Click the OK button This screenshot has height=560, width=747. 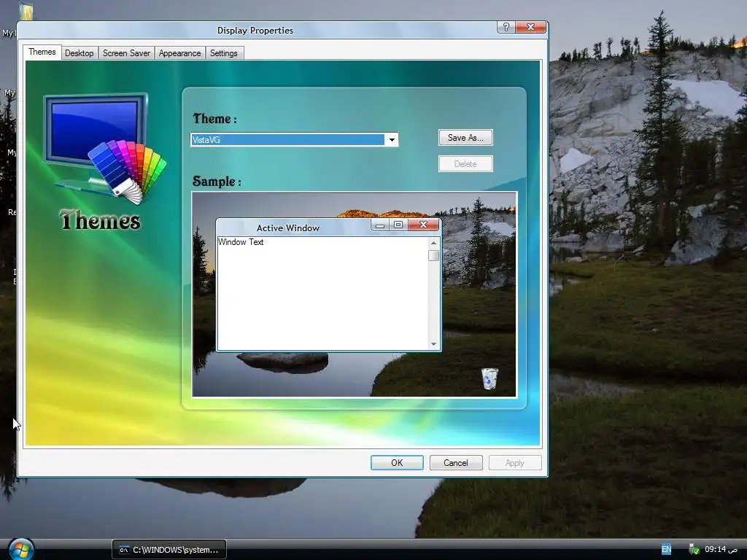397,463
